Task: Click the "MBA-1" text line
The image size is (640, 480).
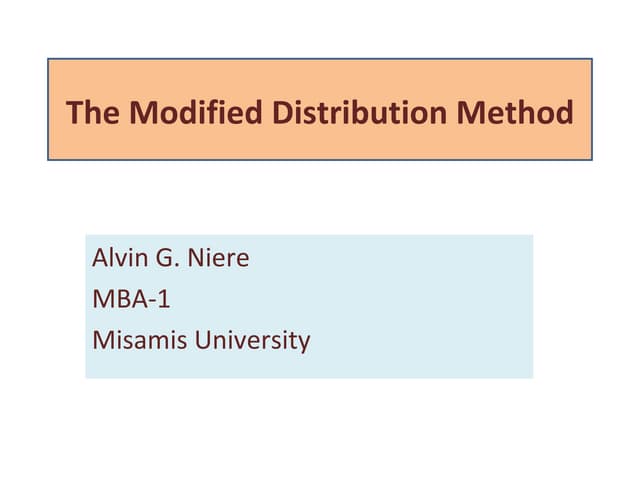Action: 131,299
